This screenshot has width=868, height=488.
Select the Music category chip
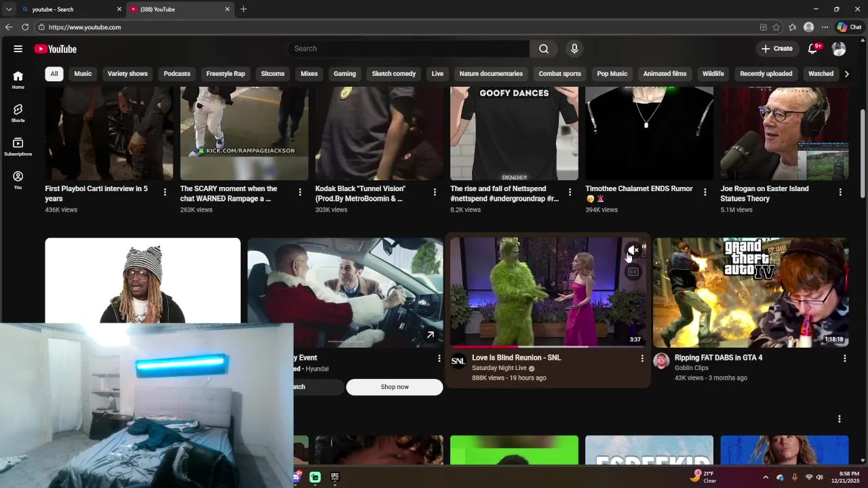[x=83, y=74]
